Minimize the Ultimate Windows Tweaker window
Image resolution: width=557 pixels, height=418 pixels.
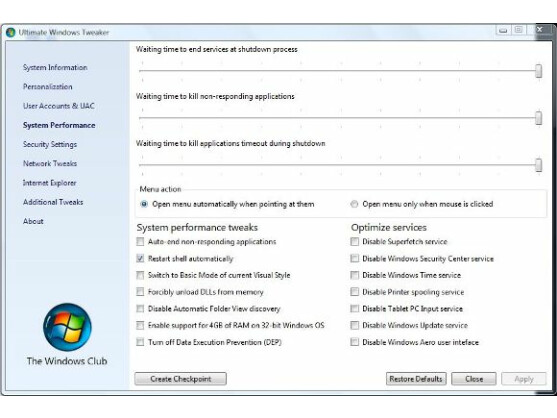[503, 30]
